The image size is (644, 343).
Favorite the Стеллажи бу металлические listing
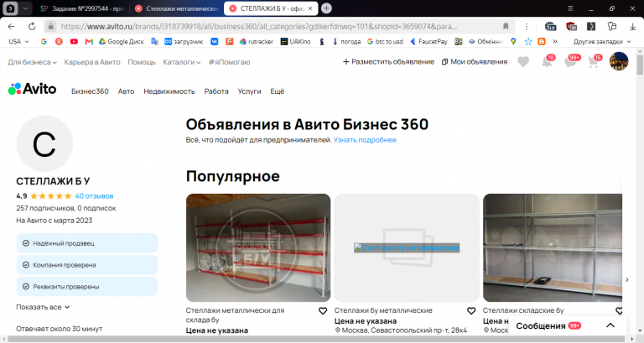[471, 311]
